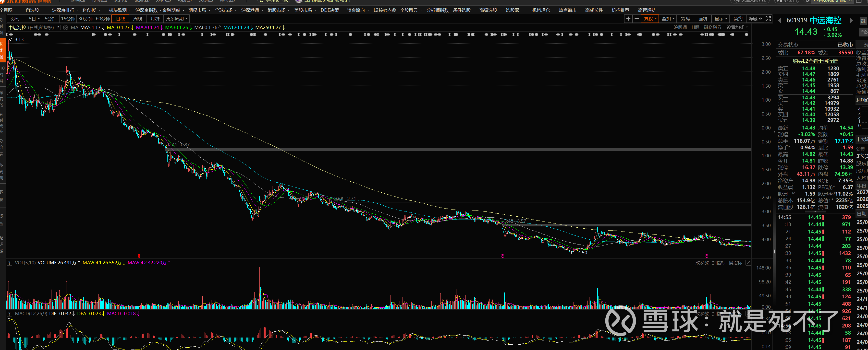Go to previous stock arrow
Viewport: 868px width, 350px height.
[780, 21]
